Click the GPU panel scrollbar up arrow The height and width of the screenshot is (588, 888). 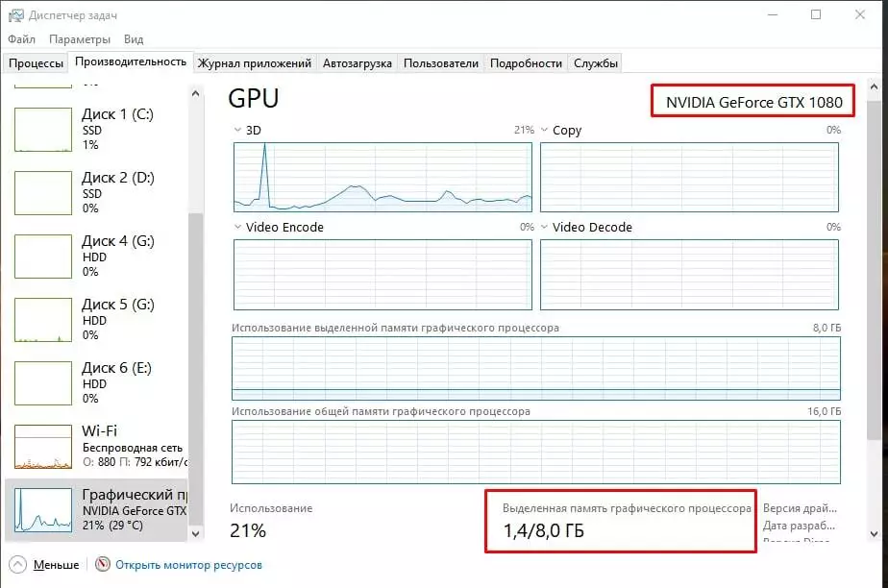[874, 87]
